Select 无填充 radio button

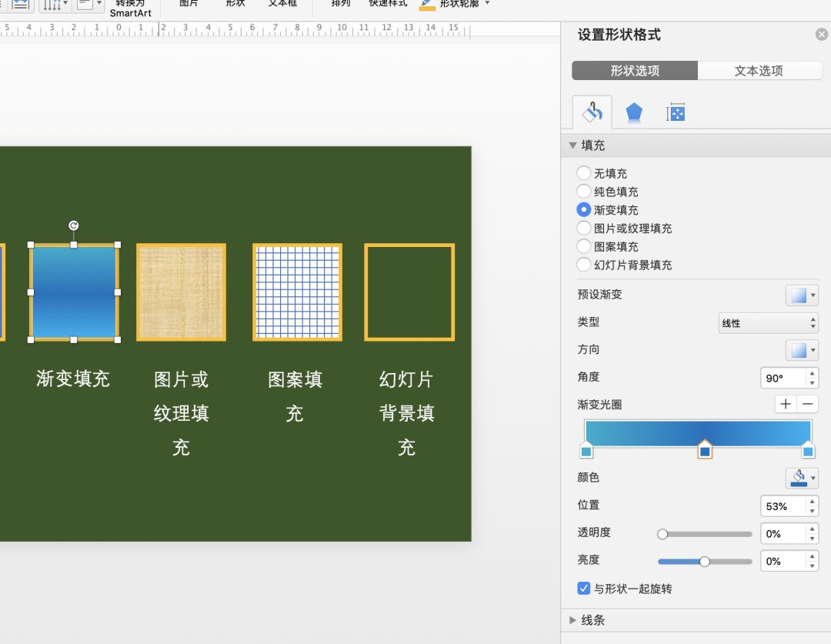point(583,173)
